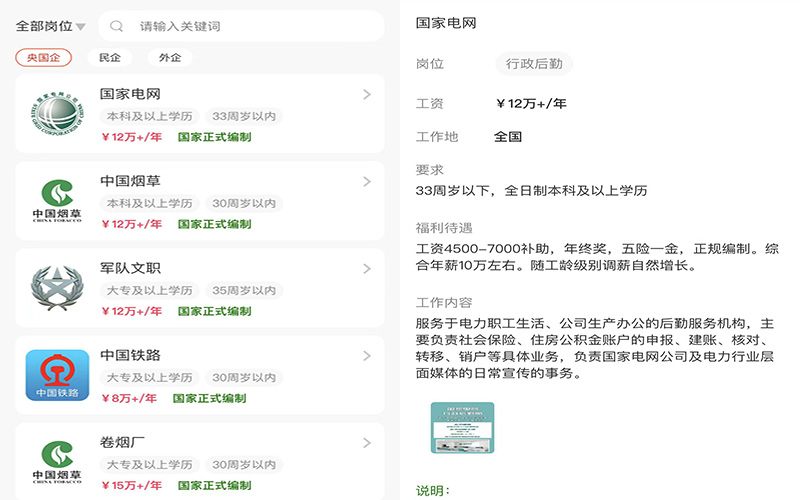Open the 中国铁路 job title

(130, 355)
